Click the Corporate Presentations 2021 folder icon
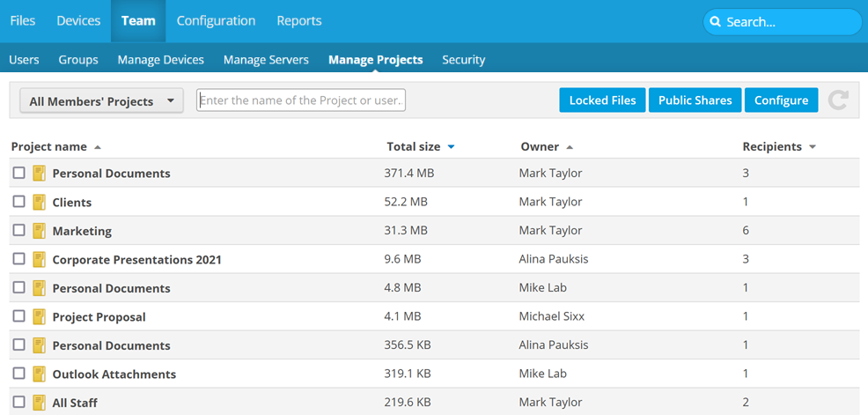Viewport: 868px width, 415px height. coord(39,259)
